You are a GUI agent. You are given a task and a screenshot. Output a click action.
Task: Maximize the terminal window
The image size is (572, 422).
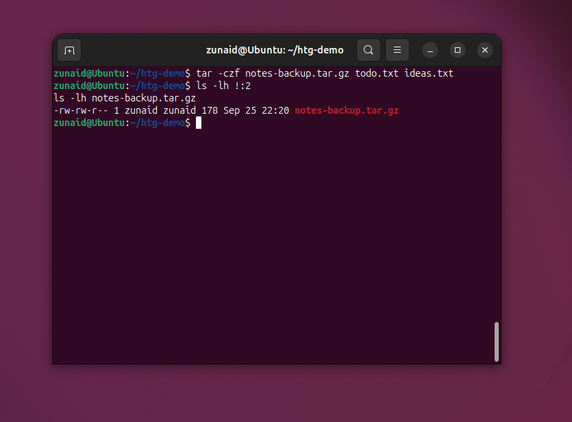pyautogui.click(x=457, y=50)
